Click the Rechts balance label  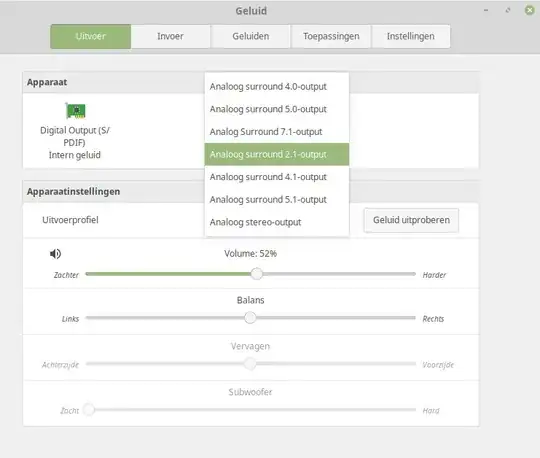[433, 319]
